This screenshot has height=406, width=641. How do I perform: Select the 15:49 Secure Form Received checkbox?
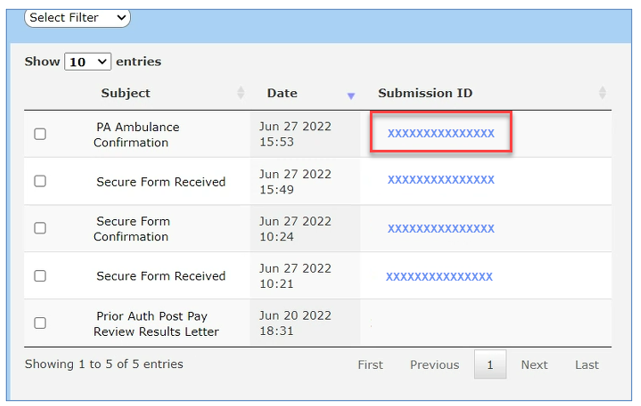click(x=40, y=181)
